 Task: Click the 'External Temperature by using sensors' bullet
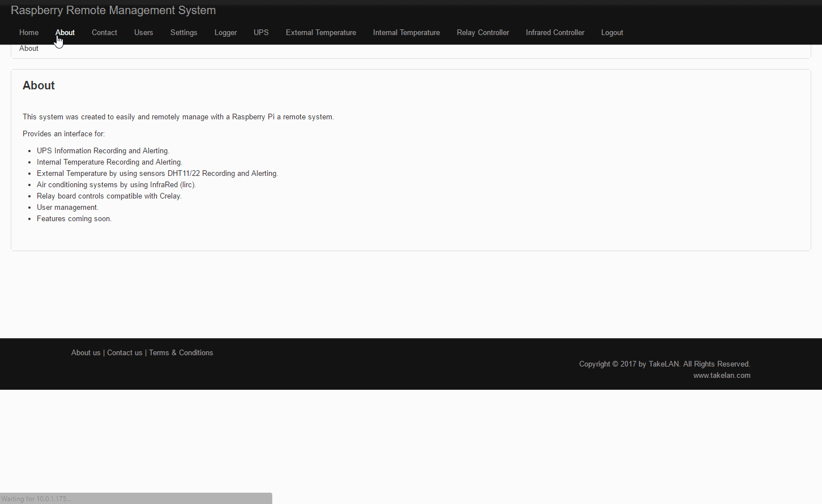click(x=157, y=173)
